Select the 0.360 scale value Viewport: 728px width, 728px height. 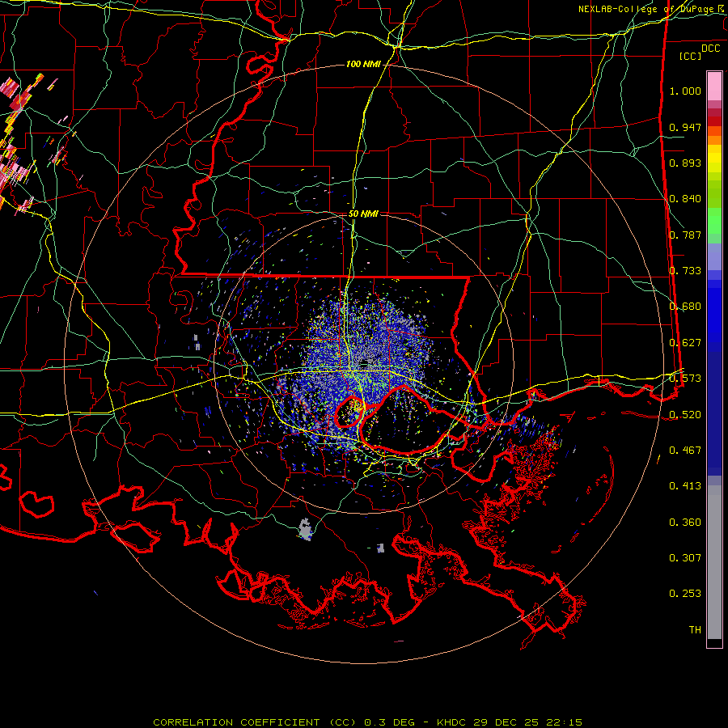point(685,523)
